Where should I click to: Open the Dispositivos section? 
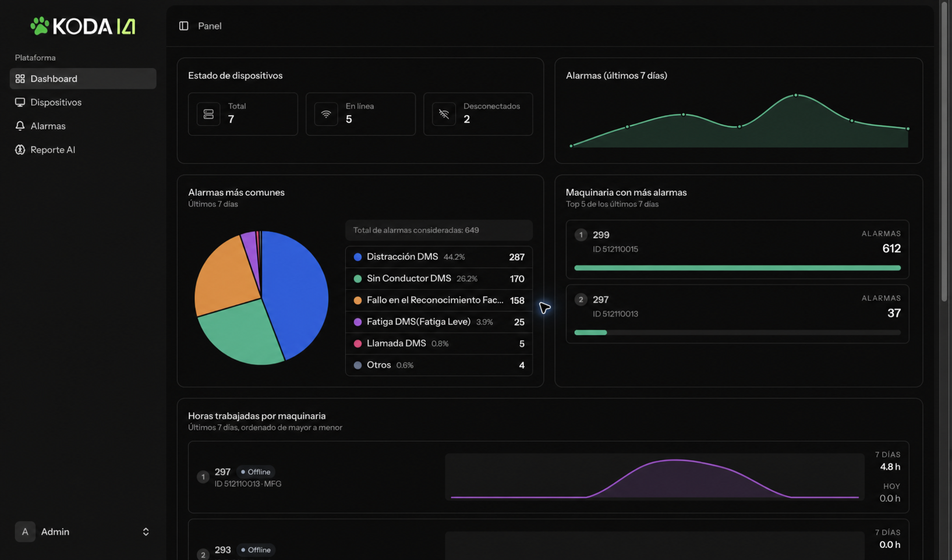tap(83, 102)
